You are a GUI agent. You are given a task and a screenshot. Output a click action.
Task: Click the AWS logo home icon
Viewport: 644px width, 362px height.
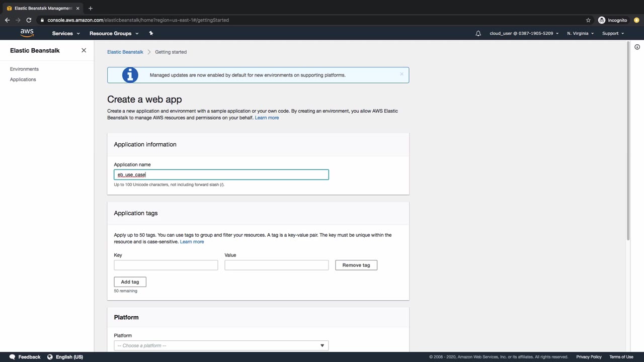[x=27, y=33]
